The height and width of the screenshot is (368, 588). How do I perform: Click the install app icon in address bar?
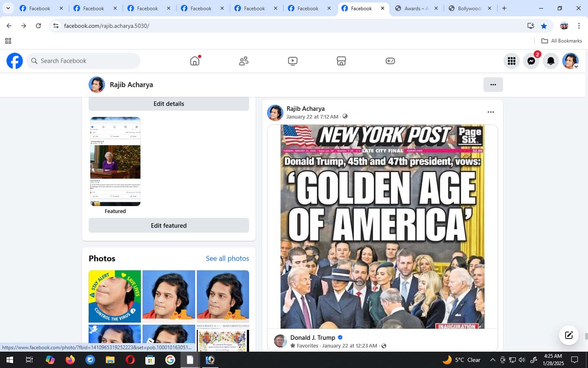[531, 26]
